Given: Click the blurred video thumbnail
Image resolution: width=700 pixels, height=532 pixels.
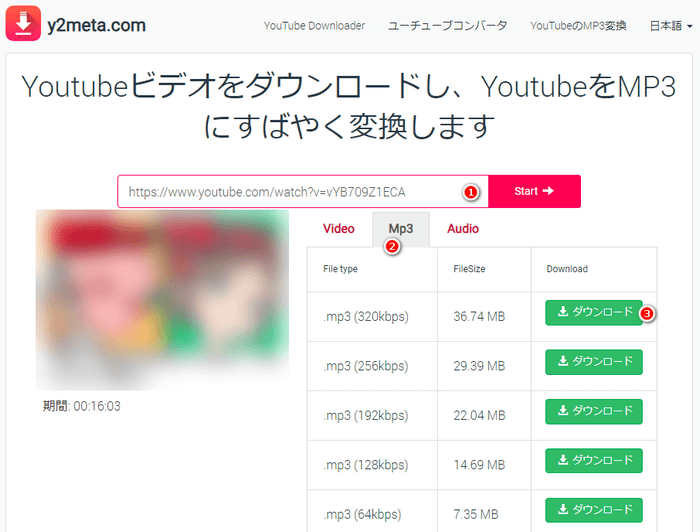Looking at the screenshot, I should [162, 299].
